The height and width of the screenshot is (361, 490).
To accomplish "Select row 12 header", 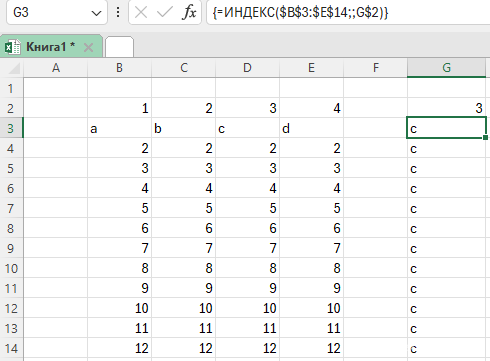I will coord(11,308).
